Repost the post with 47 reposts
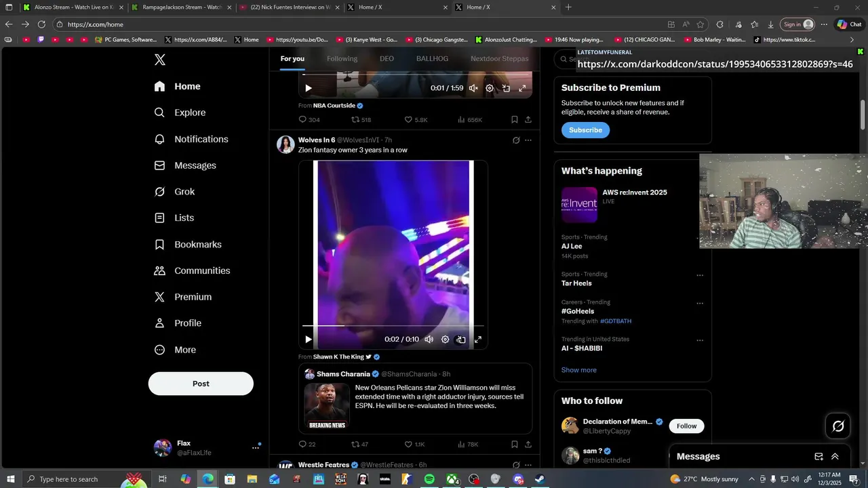 pos(359,445)
